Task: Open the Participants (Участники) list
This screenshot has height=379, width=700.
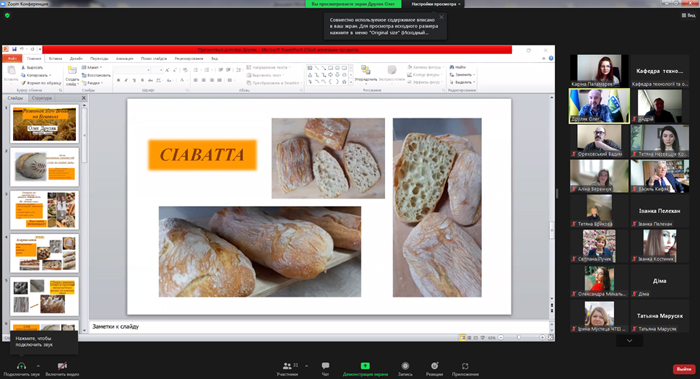Action: tap(288, 369)
